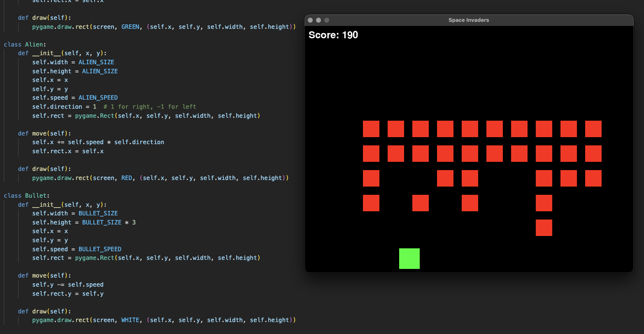Click the 'class Bullet:' line in the editor
Image resolution: width=644 pixels, height=334 pixels.
27,196
